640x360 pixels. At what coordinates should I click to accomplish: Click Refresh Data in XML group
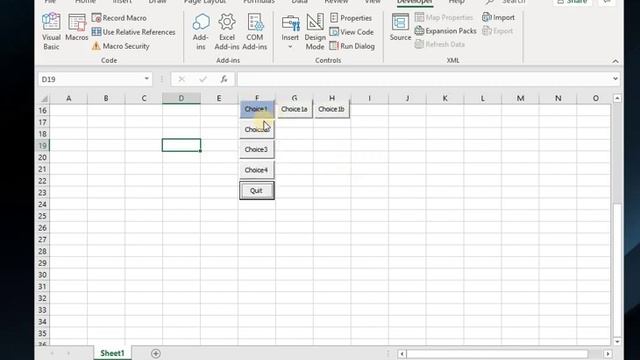coord(440,44)
